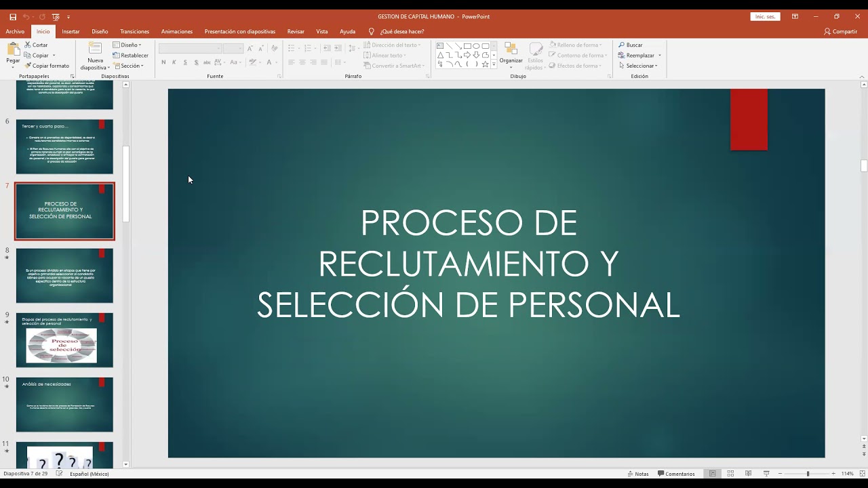
Task: Click the zoom slider handle
Action: click(x=808, y=474)
